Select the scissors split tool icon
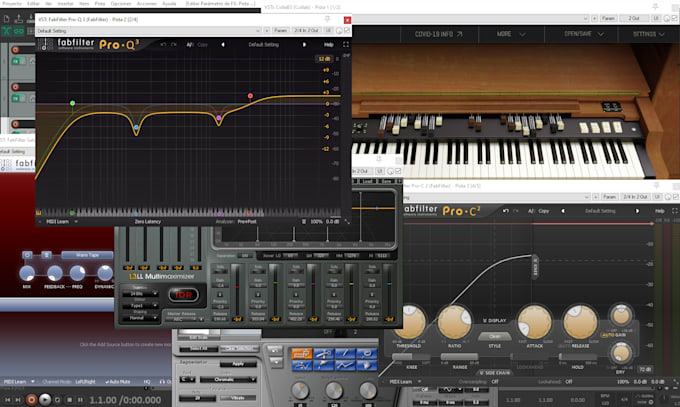The width and height of the screenshot is (680, 407). (x=323, y=354)
